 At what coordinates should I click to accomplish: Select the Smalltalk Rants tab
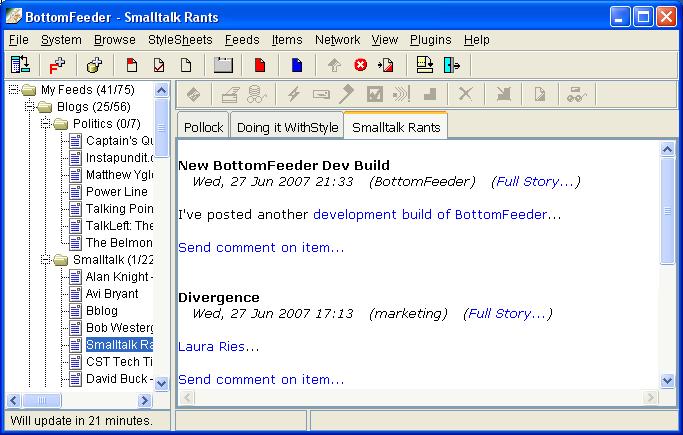click(x=396, y=127)
